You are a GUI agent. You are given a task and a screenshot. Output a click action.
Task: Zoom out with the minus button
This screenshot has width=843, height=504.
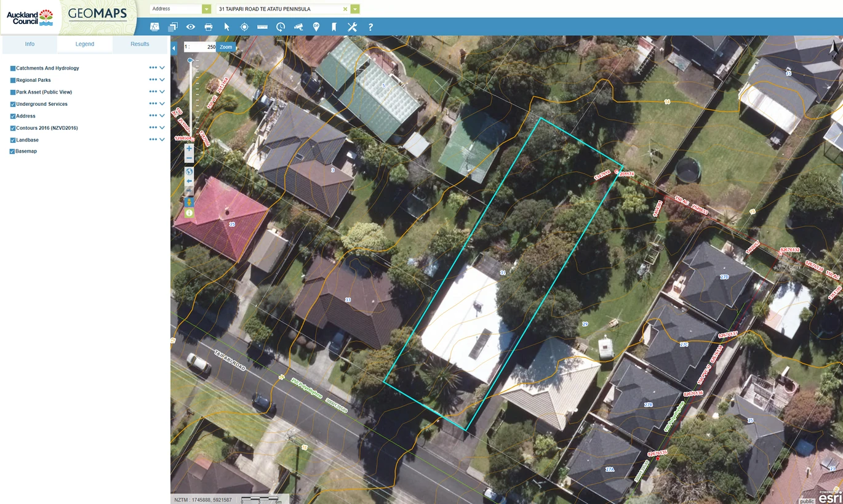(x=189, y=158)
